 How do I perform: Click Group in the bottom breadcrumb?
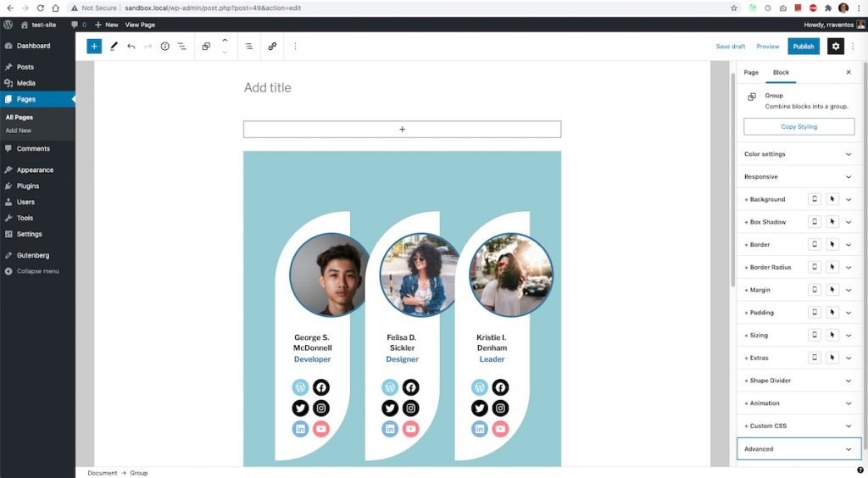pyautogui.click(x=138, y=473)
